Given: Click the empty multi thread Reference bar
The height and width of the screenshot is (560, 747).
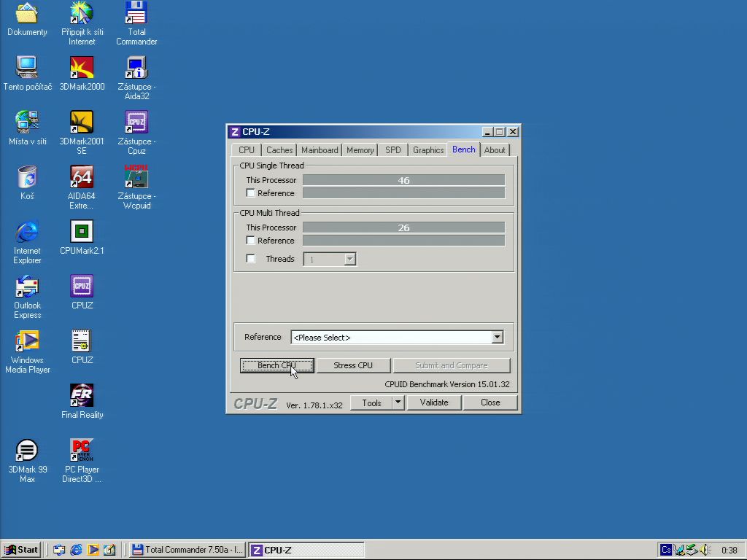Looking at the screenshot, I should pyautogui.click(x=403, y=241).
